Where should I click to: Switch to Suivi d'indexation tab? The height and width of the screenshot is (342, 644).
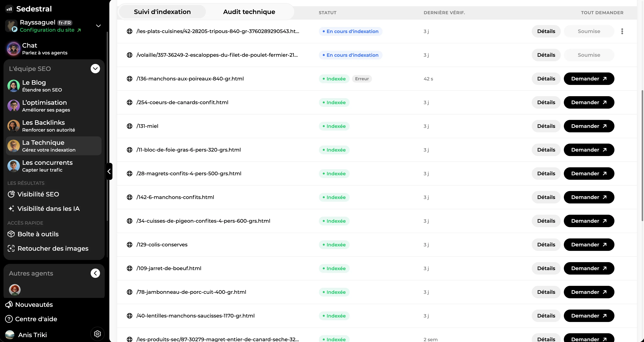tap(162, 12)
